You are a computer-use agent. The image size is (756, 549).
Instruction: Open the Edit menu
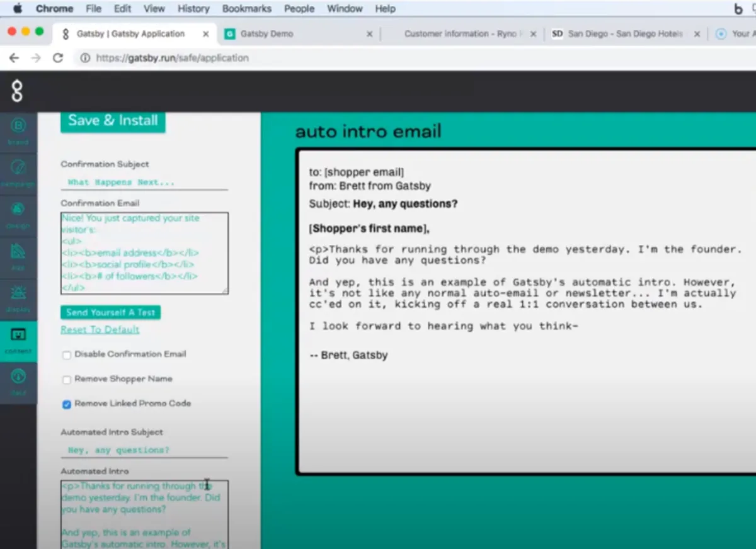pos(122,9)
